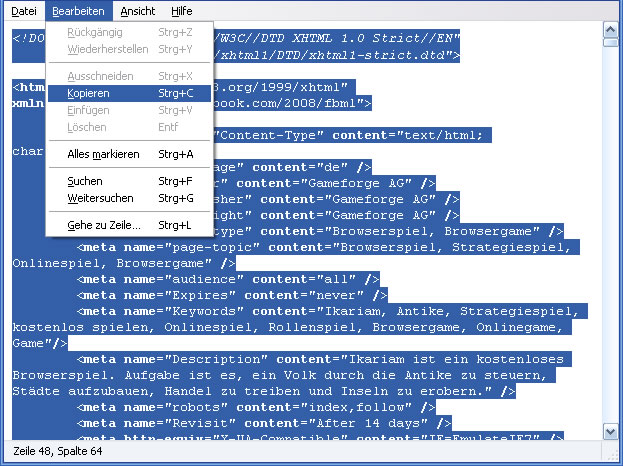Click the vertical scrollbar thumb
The height and width of the screenshot is (466, 624).
point(611,42)
